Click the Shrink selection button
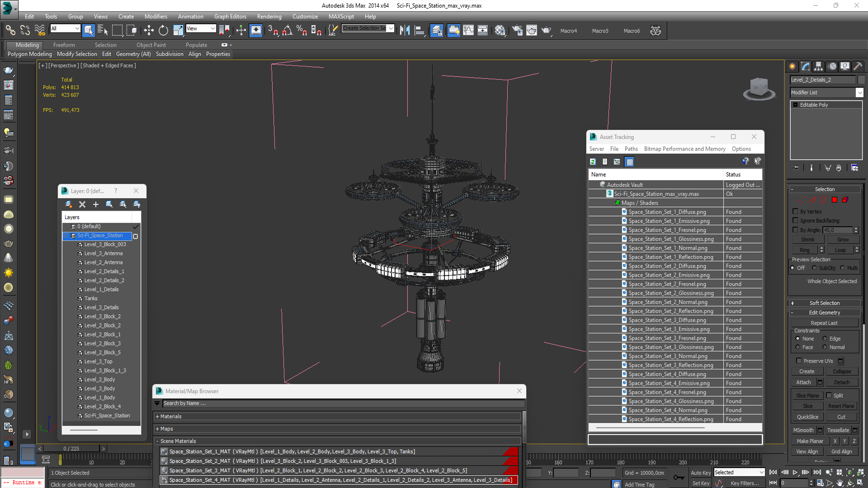Screen dimensions: 868x488 click(x=808, y=239)
